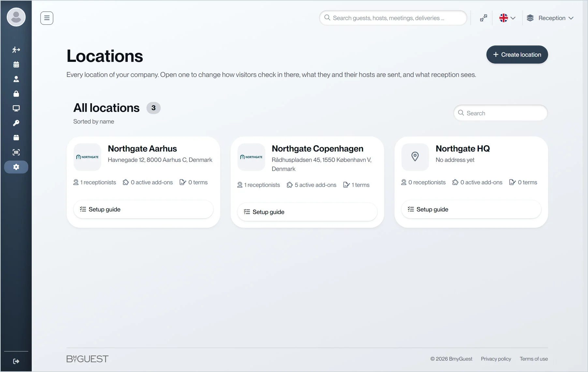
Task: Open the walking-visitor check-in sidebar icon
Action: coord(16,50)
